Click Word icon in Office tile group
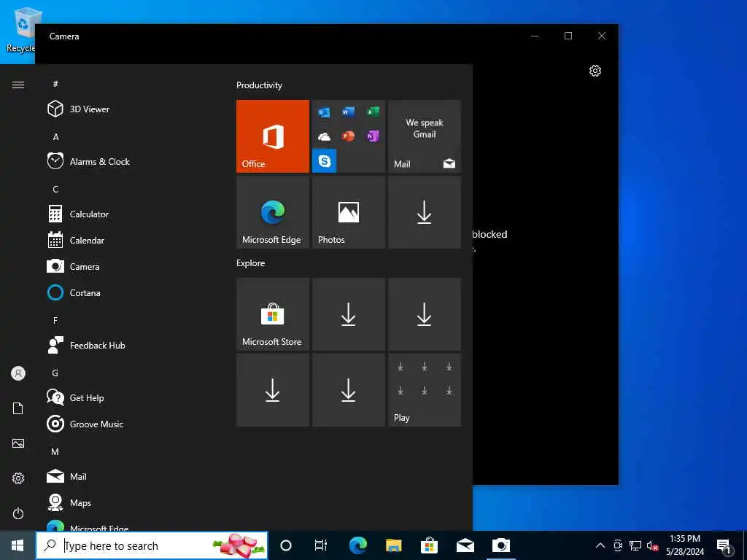This screenshot has height=560, width=747. [348, 112]
